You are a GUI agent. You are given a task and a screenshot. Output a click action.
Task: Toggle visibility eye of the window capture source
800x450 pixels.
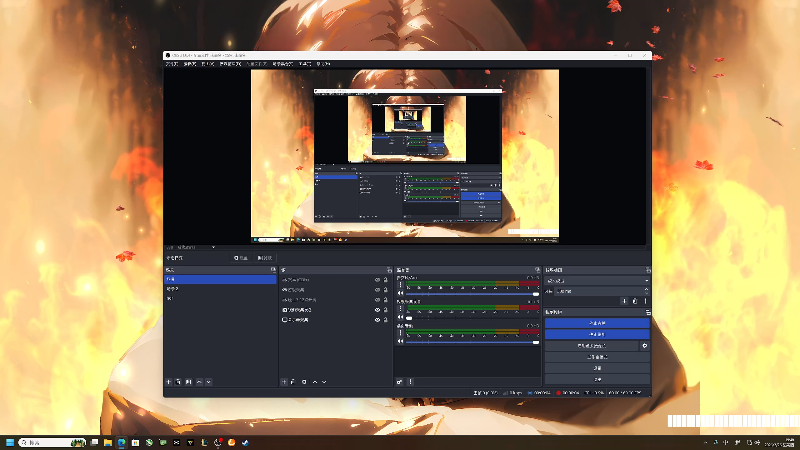[378, 310]
